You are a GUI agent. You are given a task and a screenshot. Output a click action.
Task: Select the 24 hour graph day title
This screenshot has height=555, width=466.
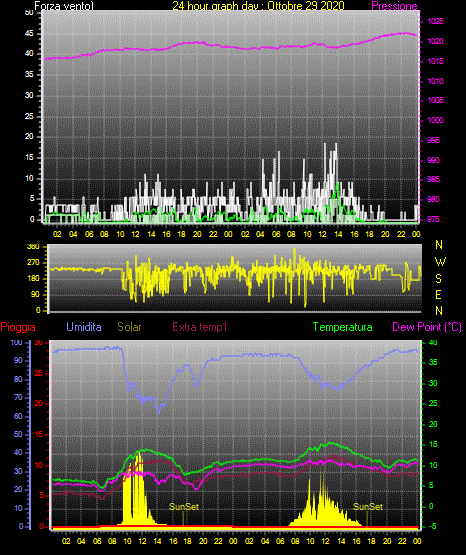[258, 6]
